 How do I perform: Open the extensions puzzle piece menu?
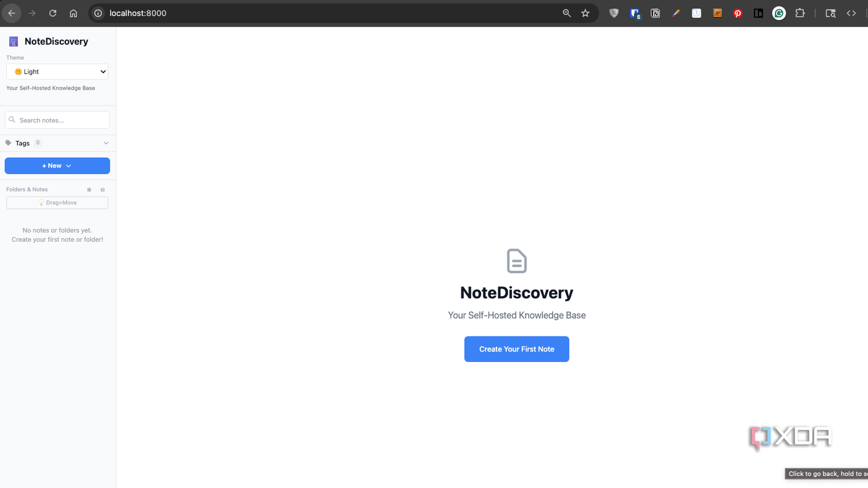point(800,13)
